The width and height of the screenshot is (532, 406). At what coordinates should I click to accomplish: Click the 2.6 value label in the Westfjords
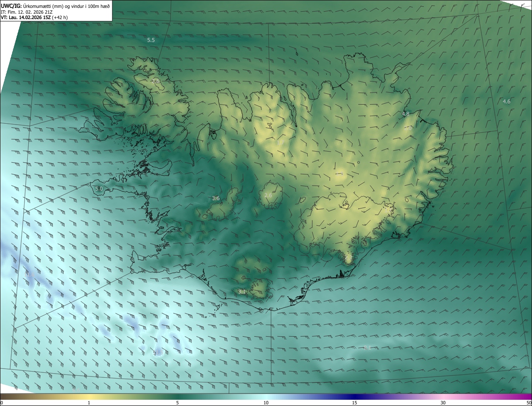(156, 81)
